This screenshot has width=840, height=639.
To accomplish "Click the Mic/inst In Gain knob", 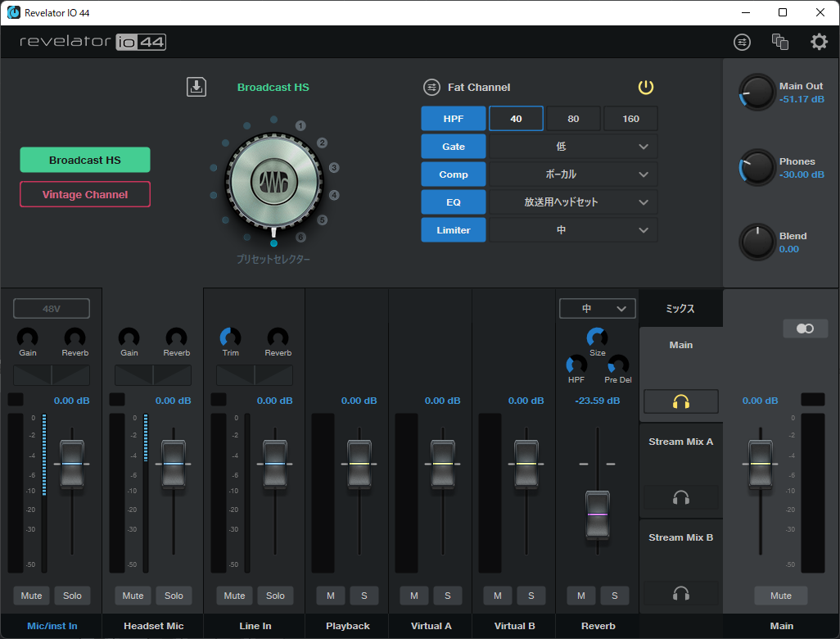I will tap(27, 338).
